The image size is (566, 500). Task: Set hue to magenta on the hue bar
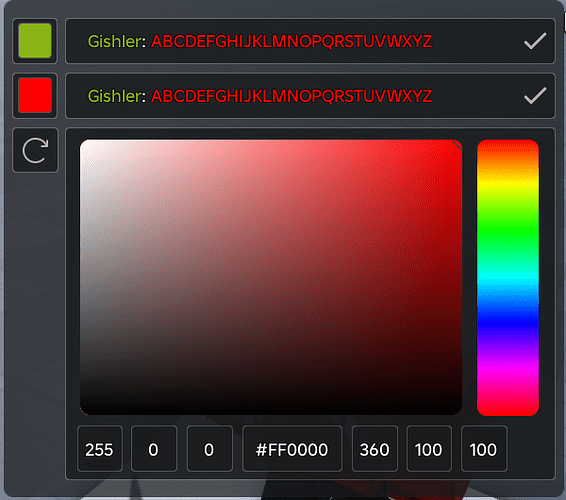click(508, 369)
